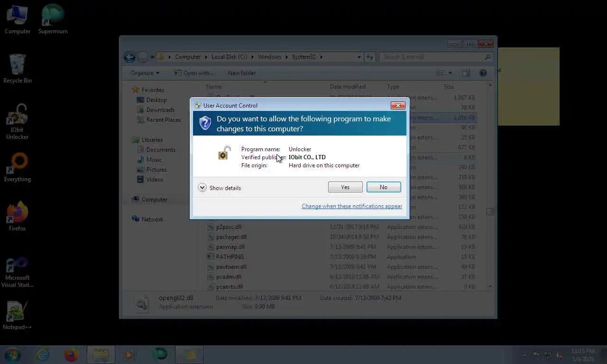
Task: Click the Unlocker padlock program icon
Action: [224, 153]
